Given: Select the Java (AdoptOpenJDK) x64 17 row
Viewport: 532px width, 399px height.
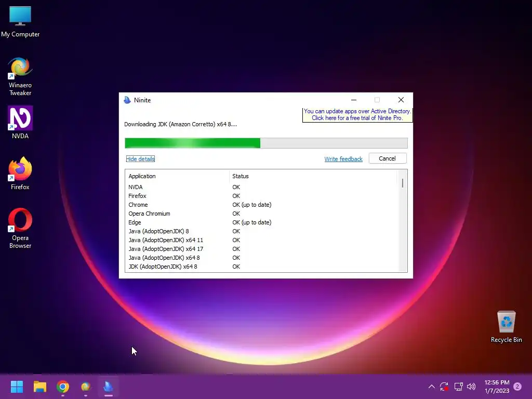Looking at the screenshot, I should pos(261,249).
